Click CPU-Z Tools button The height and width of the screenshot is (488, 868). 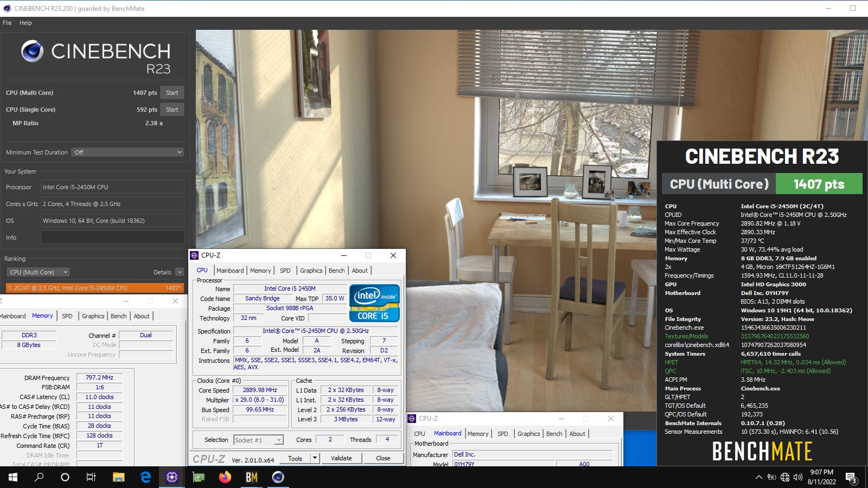pyautogui.click(x=295, y=458)
